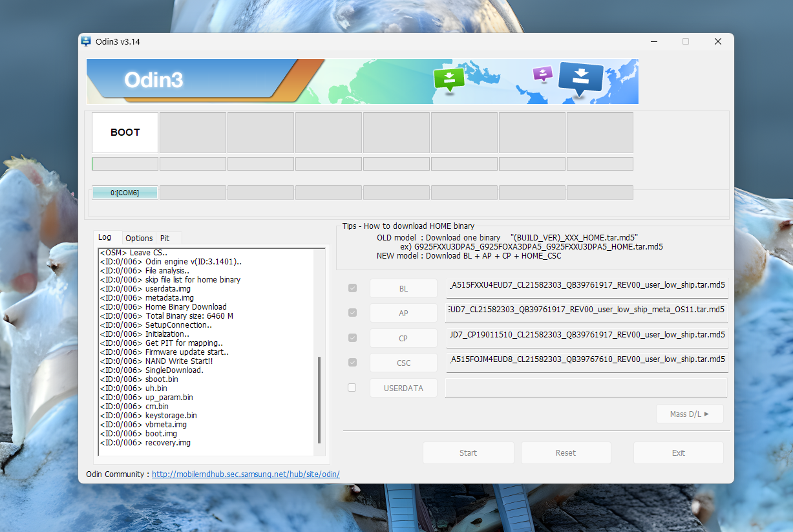This screenshot has width=793, height=532.
Task: Click the green download arrow icon in banner
Action: (x=449, y=80)
